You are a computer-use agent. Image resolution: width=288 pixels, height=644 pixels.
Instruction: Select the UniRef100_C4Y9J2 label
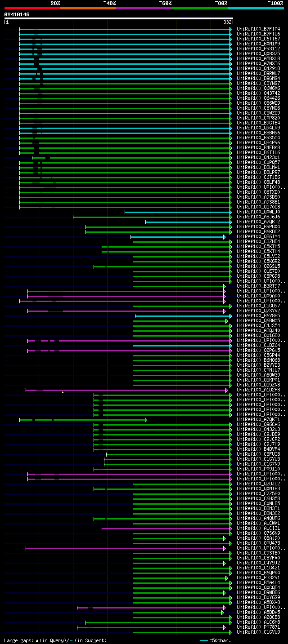(x=258, y=563)
